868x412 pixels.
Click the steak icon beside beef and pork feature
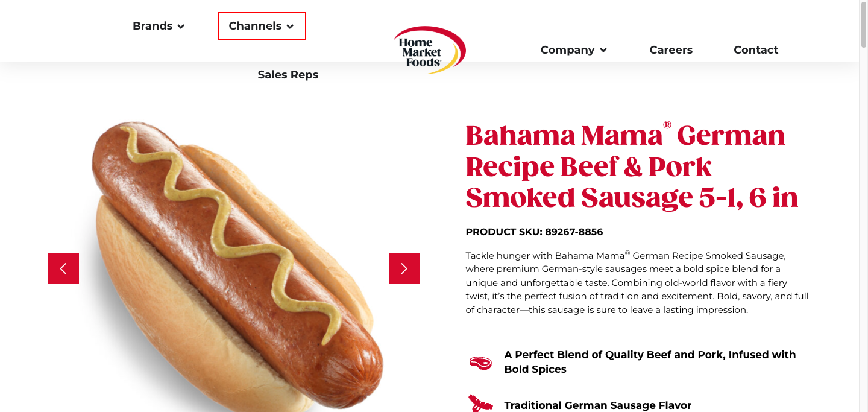click(480, 362)
